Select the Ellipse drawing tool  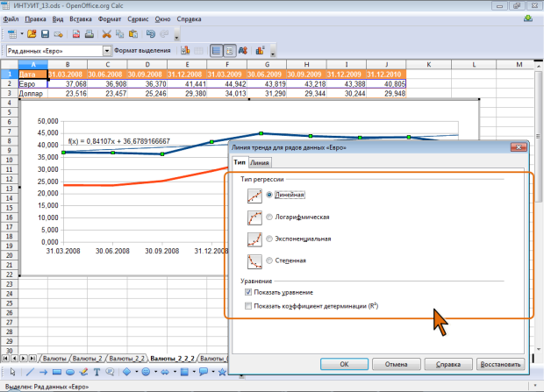pyautogui.click(x=70, y=372)
